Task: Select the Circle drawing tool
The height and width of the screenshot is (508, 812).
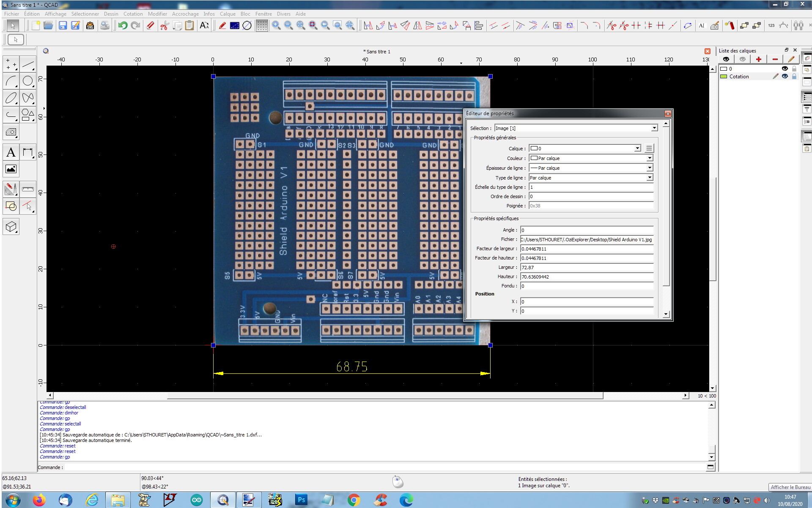Action: click(28, 81)
